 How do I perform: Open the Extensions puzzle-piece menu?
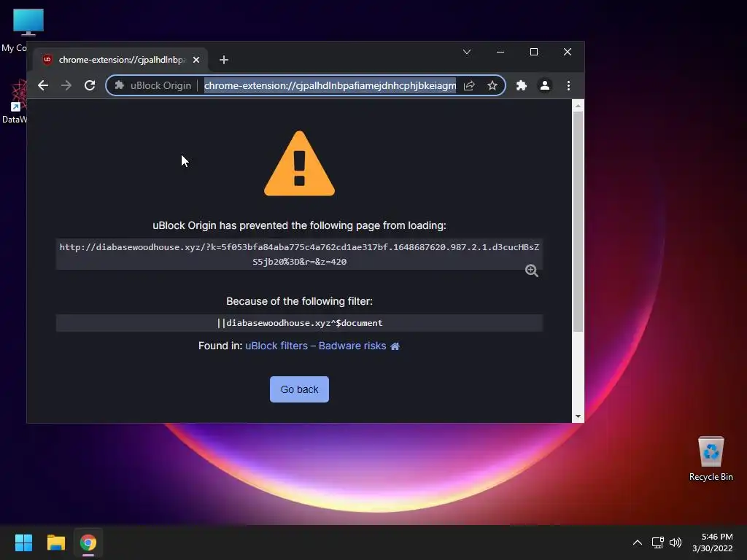[x=522, y=86]
